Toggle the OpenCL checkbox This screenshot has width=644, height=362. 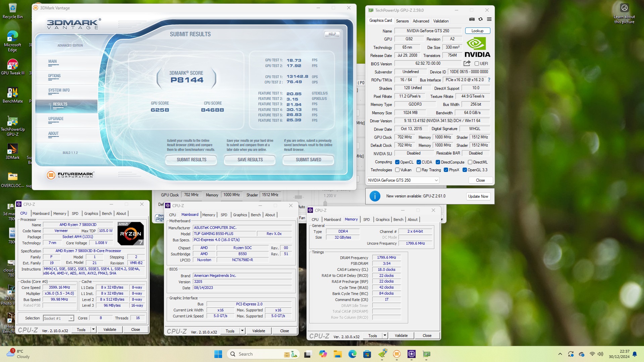[x=397, y=162]
